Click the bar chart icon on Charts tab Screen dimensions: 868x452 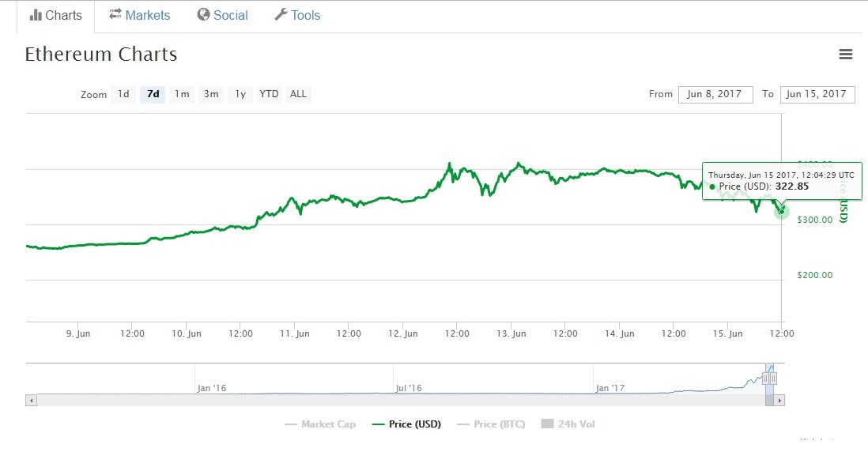pos(36,15)
